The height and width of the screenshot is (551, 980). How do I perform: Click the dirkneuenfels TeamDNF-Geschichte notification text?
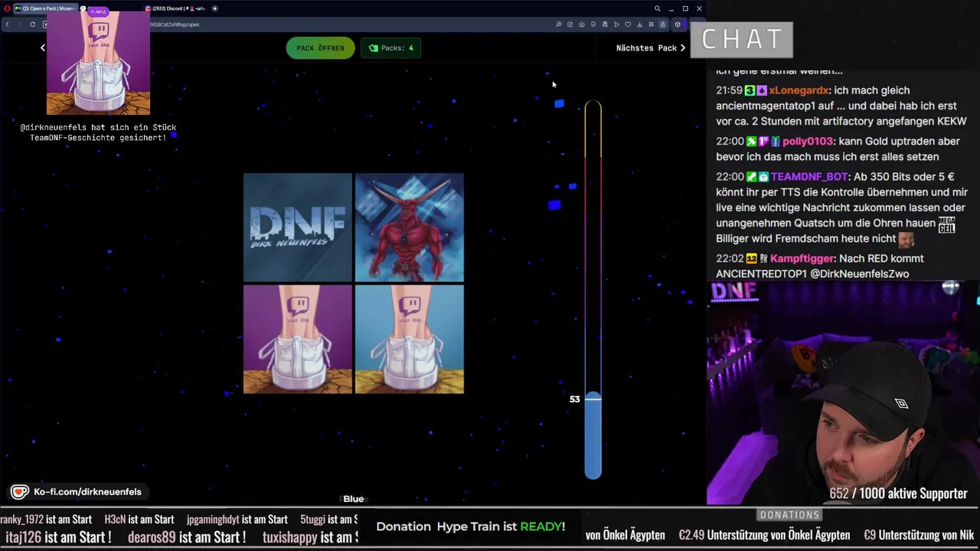coord(98,132)
